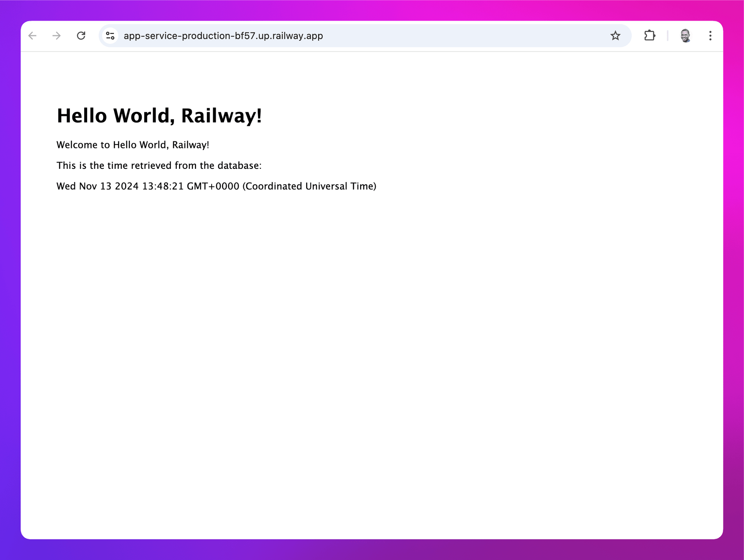Click the address bar's left edge icon area
Viewport: 744px width, 560px height.
pos(110,36)
